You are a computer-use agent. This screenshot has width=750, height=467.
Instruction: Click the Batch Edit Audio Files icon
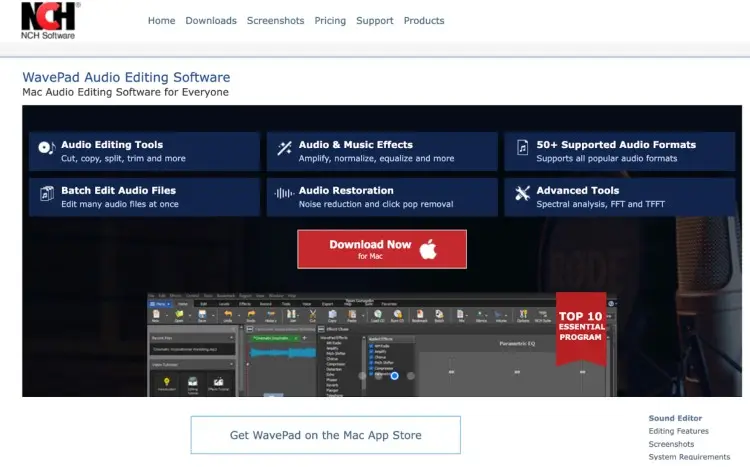pos(46,193)
